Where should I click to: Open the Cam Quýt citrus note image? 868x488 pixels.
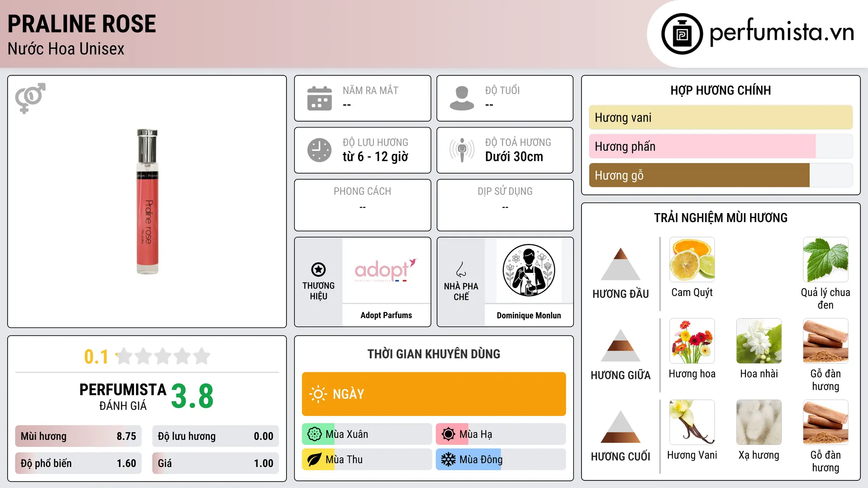pos(692,260)
